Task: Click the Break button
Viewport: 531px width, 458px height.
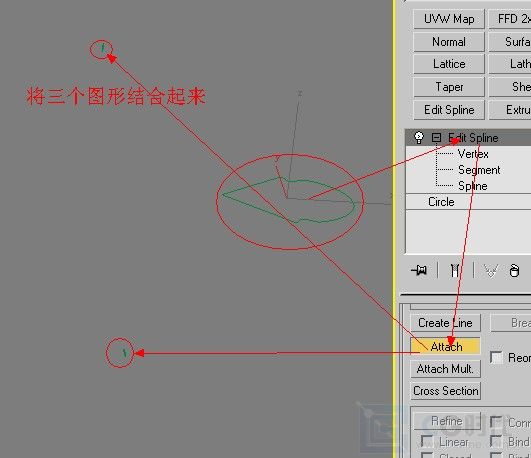Action: pyautogui.click(x=511, y=323)
